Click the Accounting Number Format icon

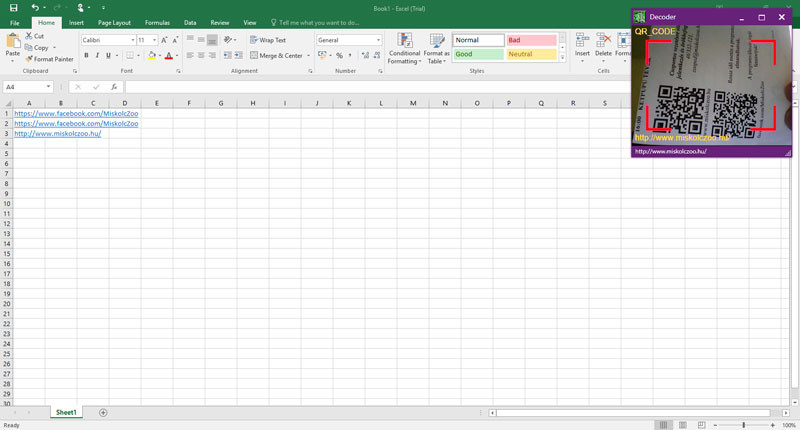pos(322,55)
